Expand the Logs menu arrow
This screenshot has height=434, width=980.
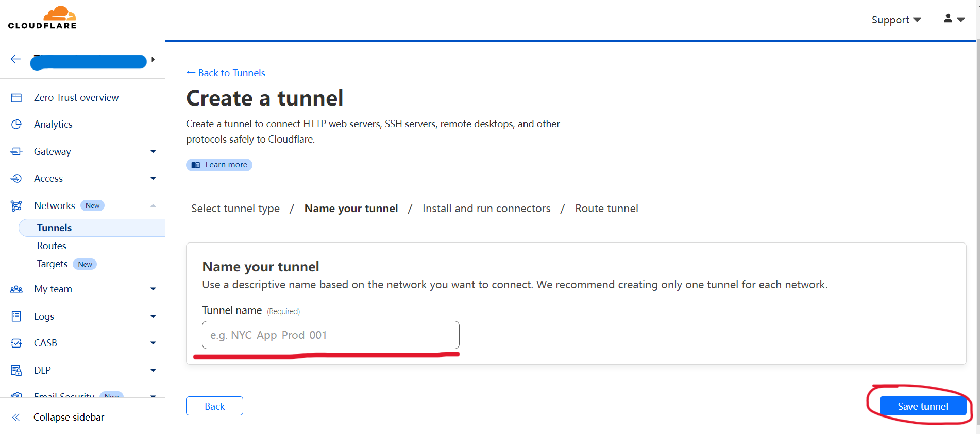pos(153,316)
